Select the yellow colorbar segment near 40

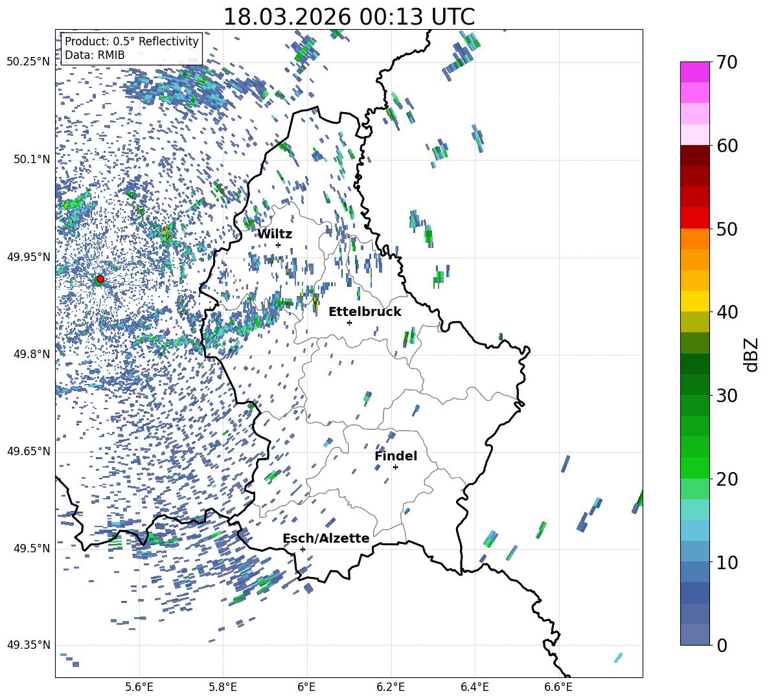point(695,300)
